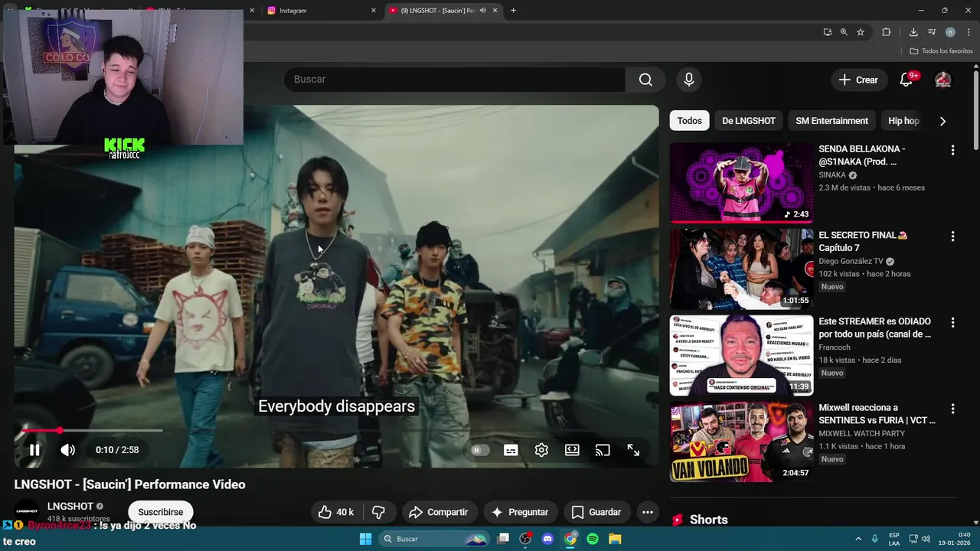
Task: Open Todos los favoritos bookmarks folder
Action: click(x=941, y=51)
